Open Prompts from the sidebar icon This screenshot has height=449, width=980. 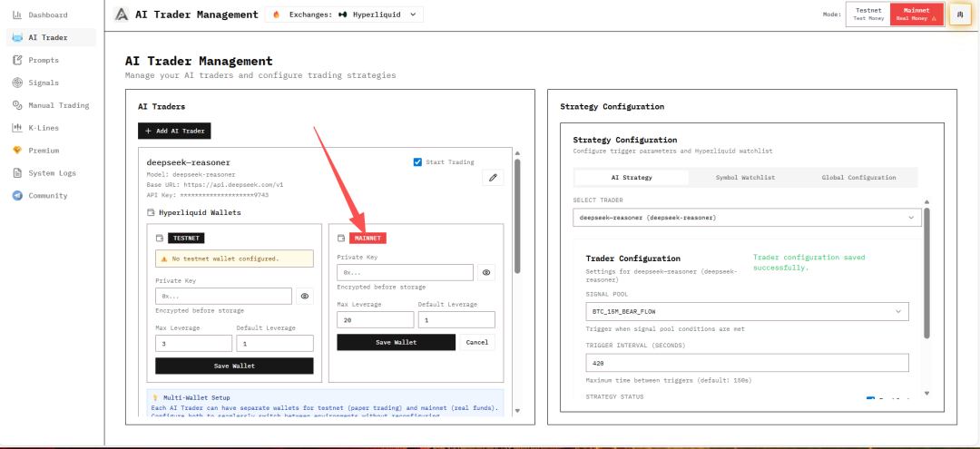pos(17,60)
